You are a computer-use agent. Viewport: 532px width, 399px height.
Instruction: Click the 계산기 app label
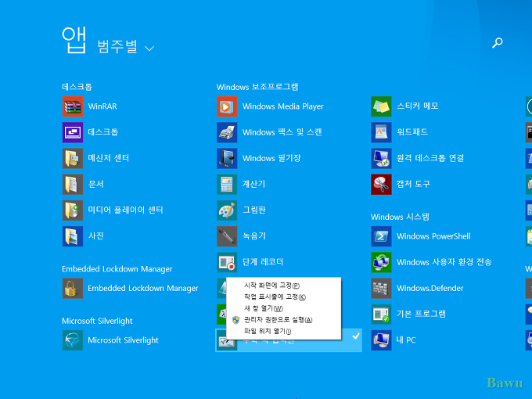(253, 184)
